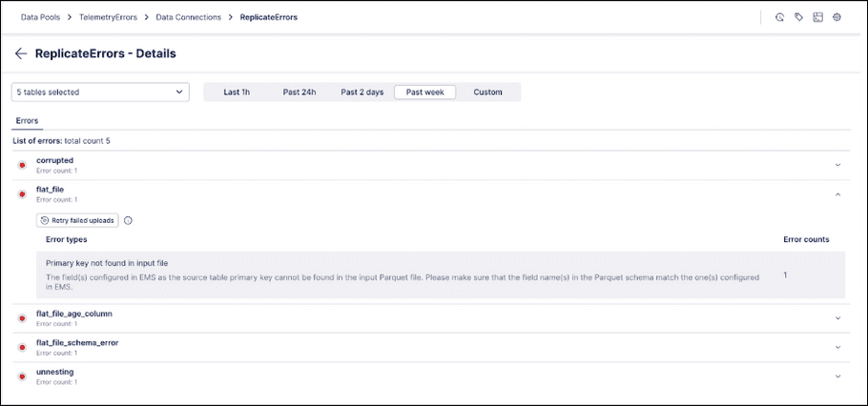Viewport: 868px width, 406px height.
Task: Open the 5 tables selected dropdown
Action: [100, 92]
